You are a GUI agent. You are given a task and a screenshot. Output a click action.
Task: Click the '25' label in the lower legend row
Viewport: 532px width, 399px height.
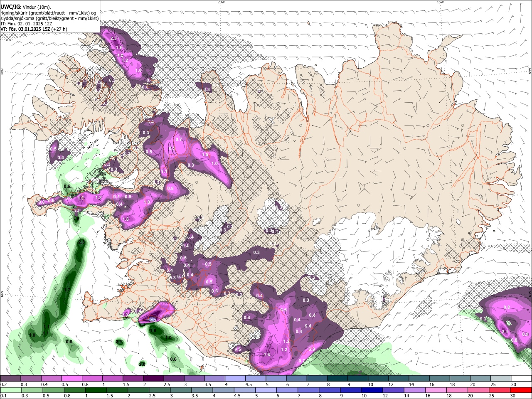[x=491, y=396]
